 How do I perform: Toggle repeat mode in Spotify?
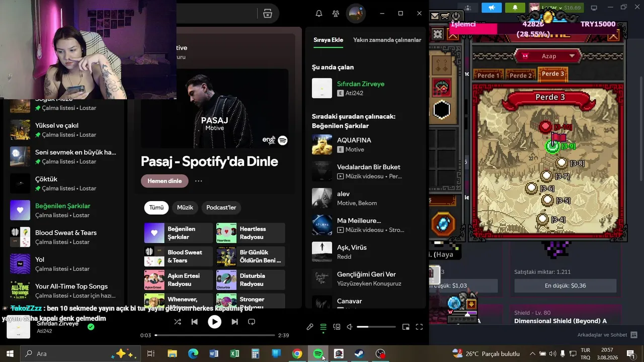(x=252, y=322)
